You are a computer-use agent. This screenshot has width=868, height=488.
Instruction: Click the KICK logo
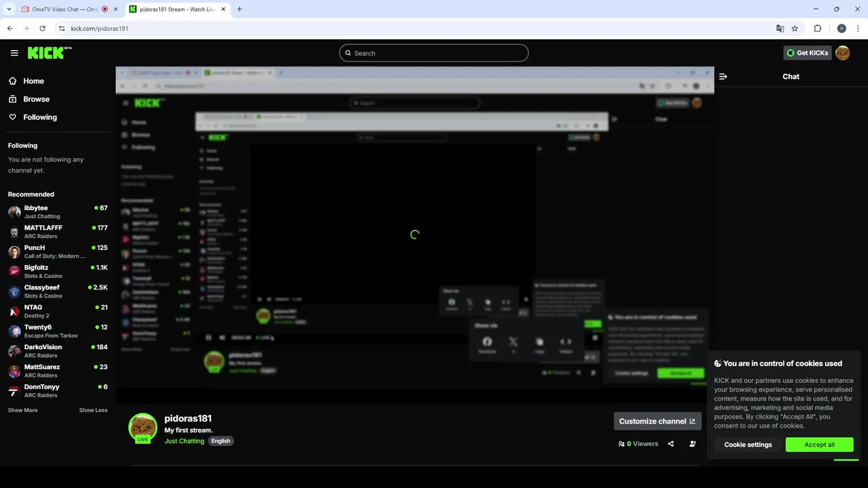[50, 53]
